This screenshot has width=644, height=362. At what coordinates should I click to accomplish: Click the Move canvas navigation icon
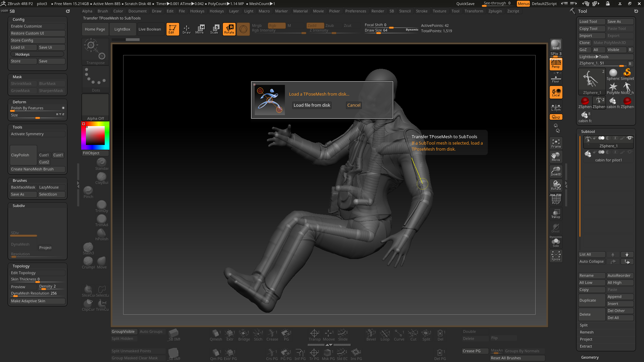556,157
